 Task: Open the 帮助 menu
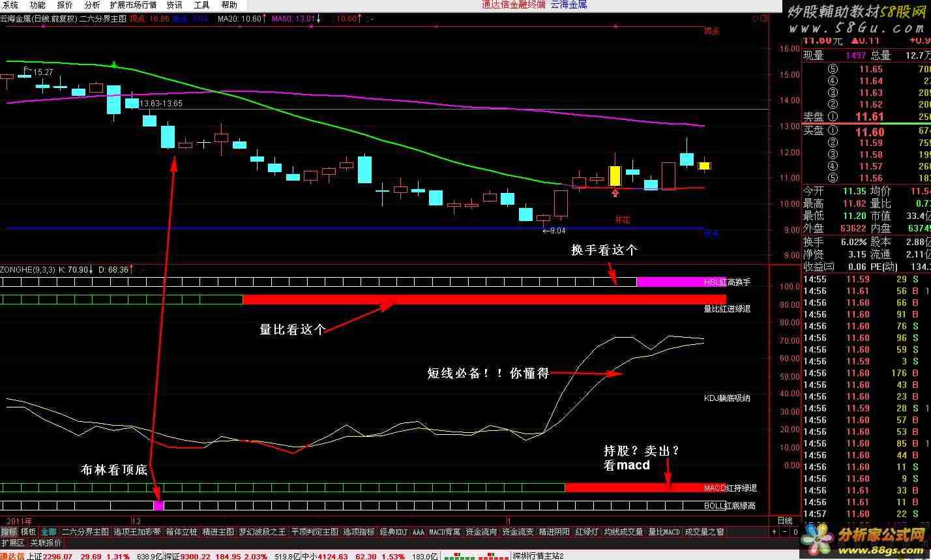point(229,5)
